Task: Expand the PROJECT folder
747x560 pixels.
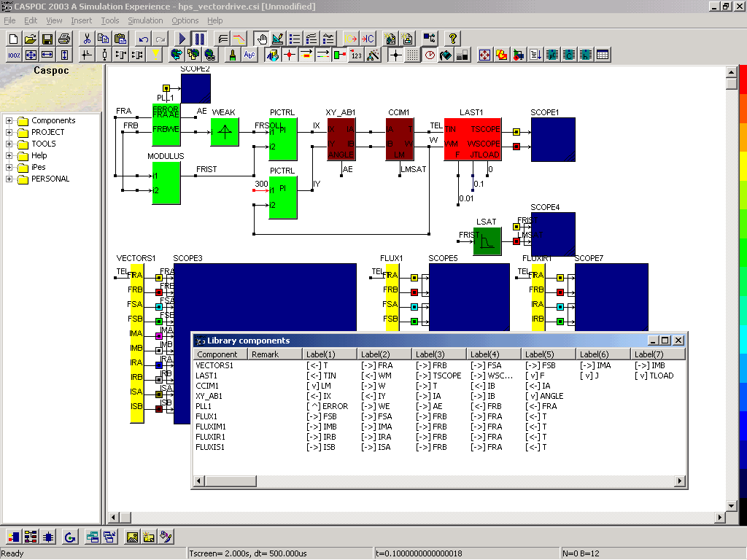Action: coord(9,132)
